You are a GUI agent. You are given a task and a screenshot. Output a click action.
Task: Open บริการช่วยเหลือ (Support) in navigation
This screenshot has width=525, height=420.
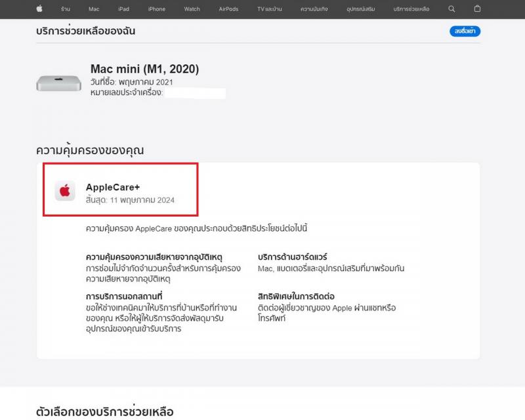[x=412, y=9]
